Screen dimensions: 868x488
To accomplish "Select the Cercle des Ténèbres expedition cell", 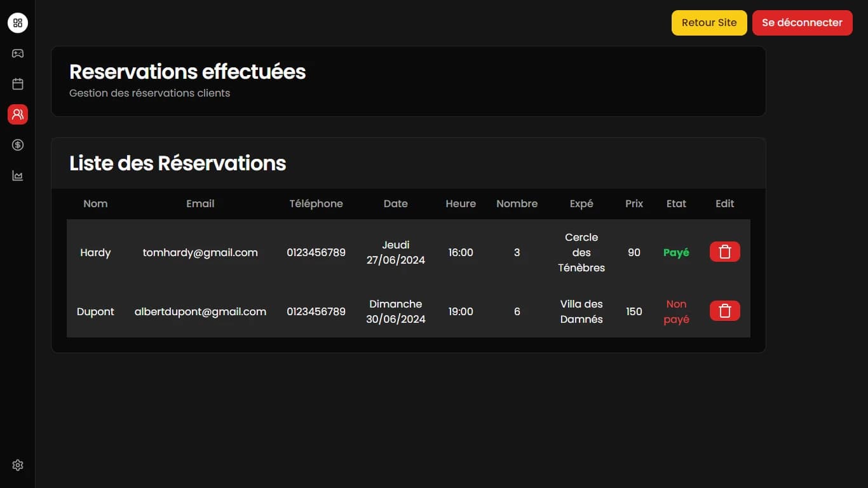I will point(581,252).
